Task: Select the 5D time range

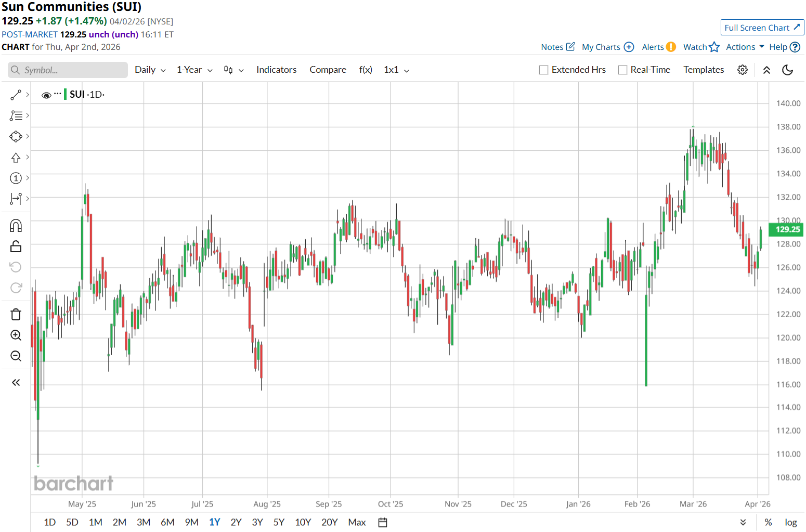Action: click(72, 522)
